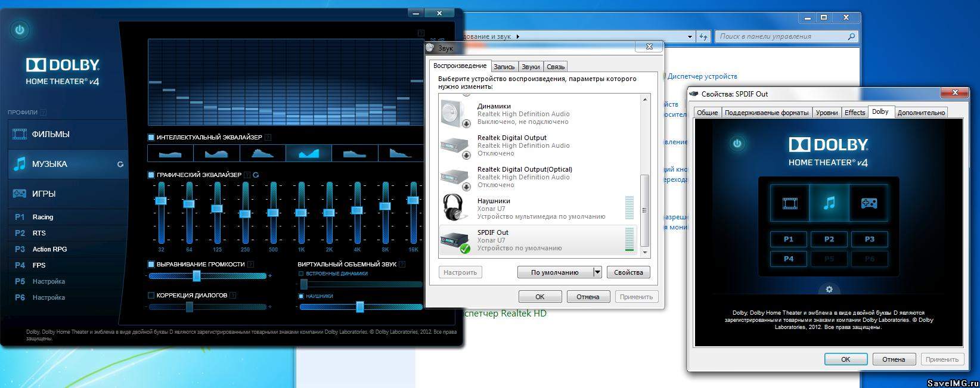Viewport: 980px width, 388px height.
Task: Reset graphic equalizer using its refresh icon
Action: [256, 175]
